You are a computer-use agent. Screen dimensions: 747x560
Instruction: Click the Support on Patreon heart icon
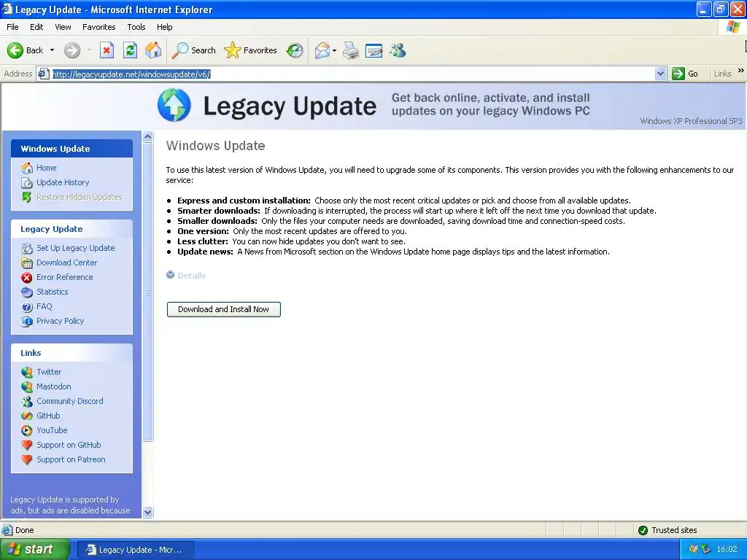(x=27, y=460)
